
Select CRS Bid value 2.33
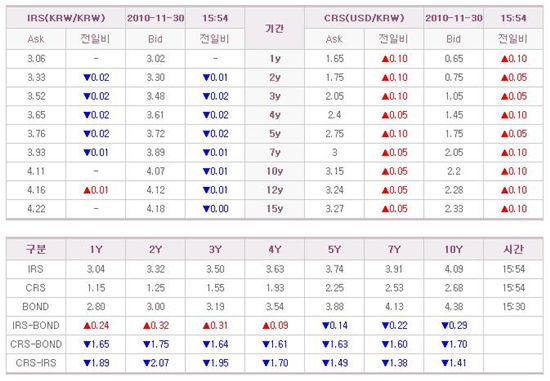pos(454,209)
